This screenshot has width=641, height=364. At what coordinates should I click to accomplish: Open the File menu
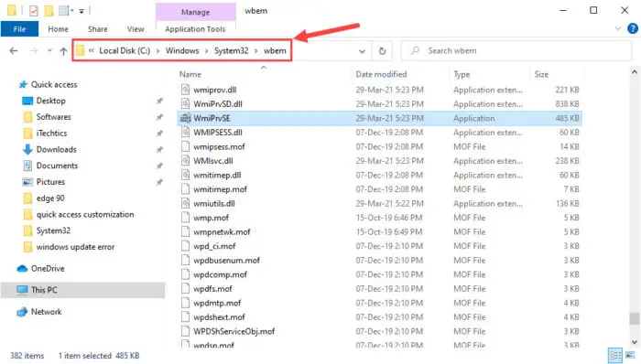click(x=19, y=29)
